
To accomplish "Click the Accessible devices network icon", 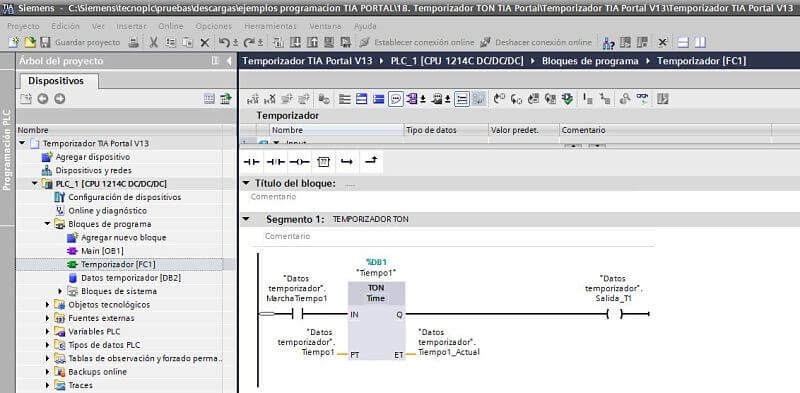I will 608,42.
